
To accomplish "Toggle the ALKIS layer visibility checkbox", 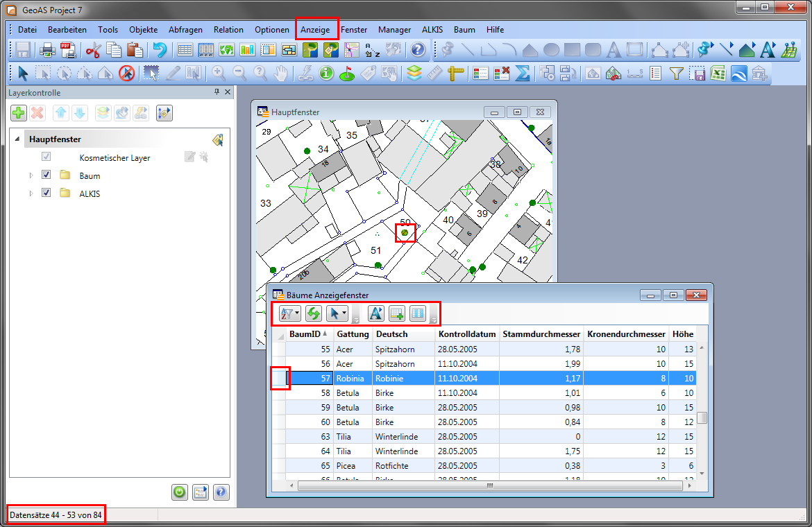I will 46,193.
